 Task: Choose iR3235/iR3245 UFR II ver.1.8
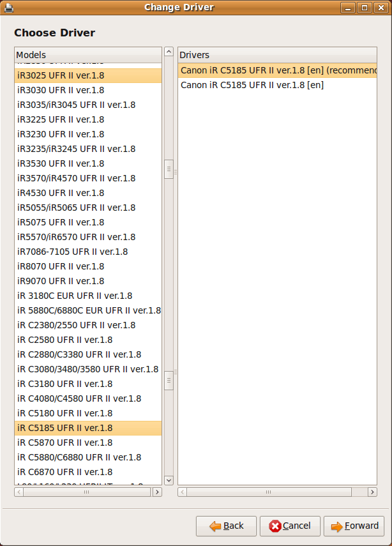click(88, 149)
